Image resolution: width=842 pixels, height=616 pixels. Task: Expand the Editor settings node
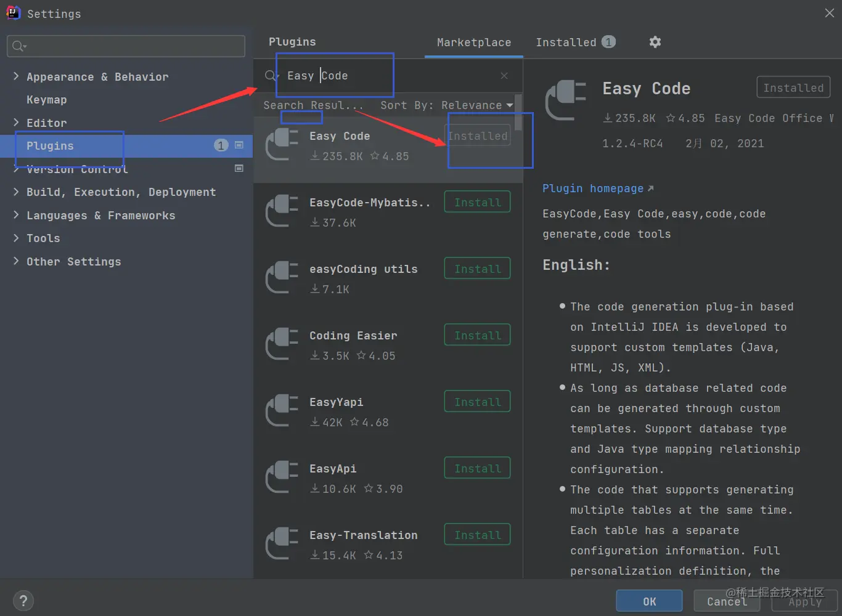click(16, 123)
